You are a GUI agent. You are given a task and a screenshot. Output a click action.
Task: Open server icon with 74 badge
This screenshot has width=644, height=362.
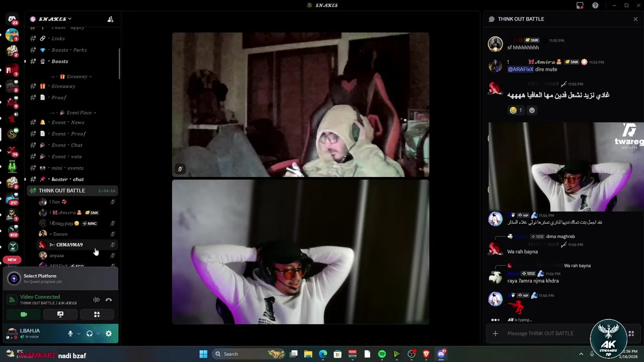click(x=13, y=151)
